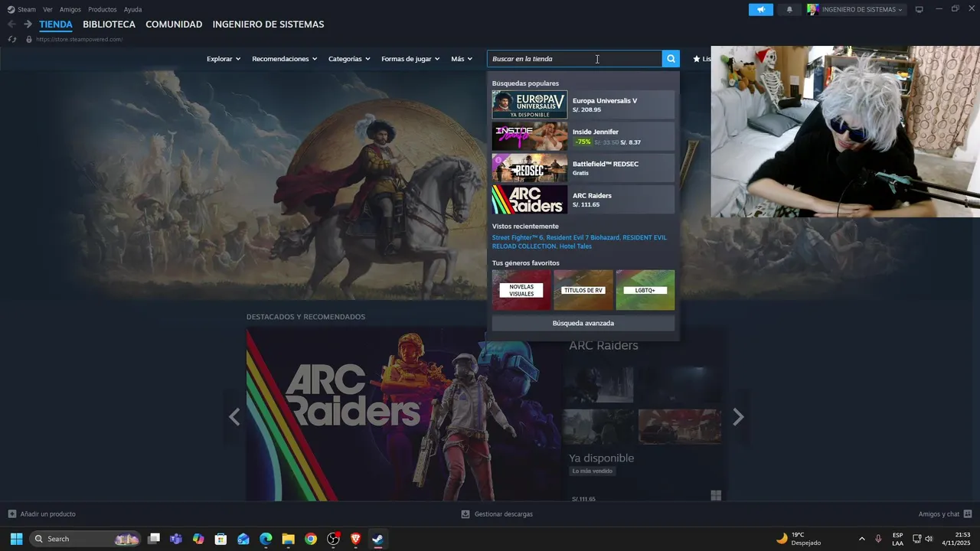Show hidden system tray icons
Viewport: 980px width, 551px height.
(x=861, y=539)
